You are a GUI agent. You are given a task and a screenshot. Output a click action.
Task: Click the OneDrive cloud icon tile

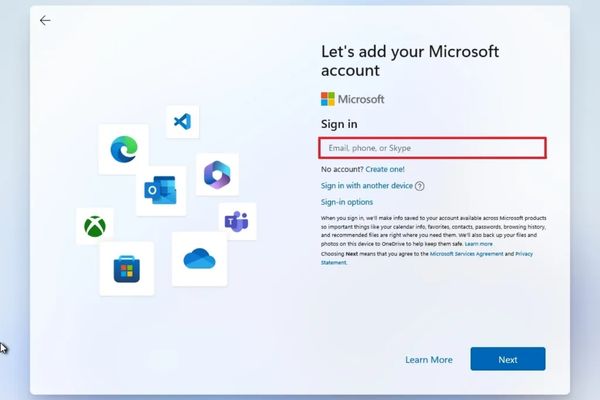199,259
